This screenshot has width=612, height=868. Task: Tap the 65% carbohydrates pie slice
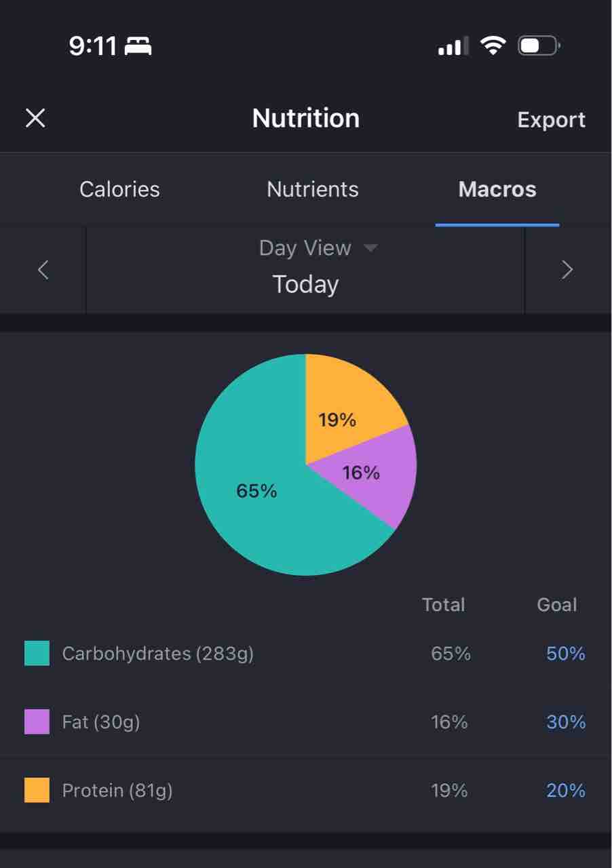click(x=256, y=491)
